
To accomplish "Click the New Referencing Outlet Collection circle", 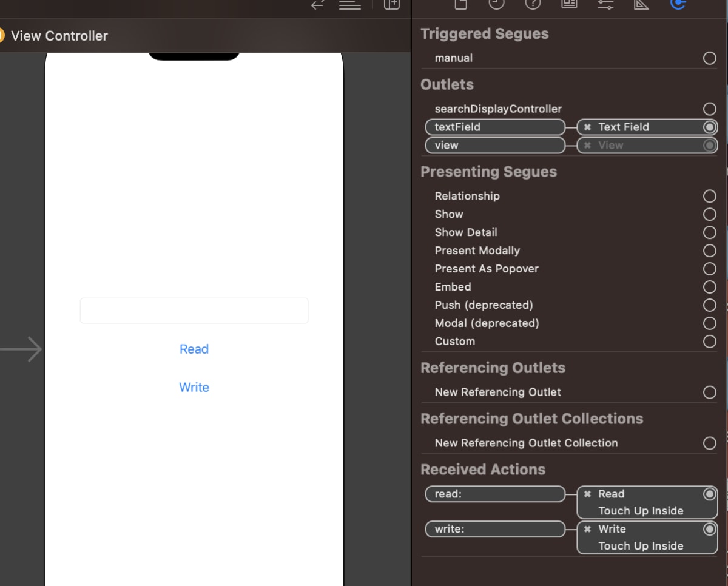I will (x=710, y=443).
